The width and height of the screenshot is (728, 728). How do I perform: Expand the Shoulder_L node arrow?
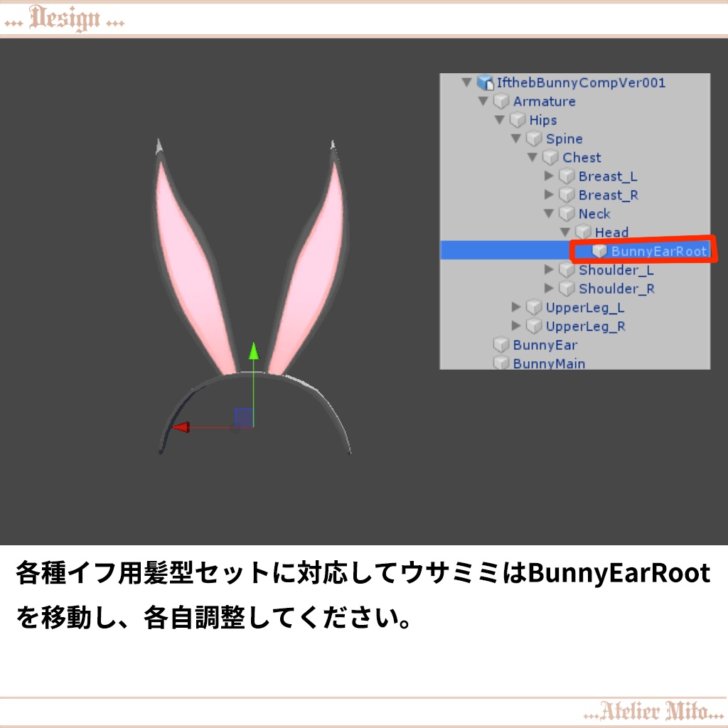click(549, 269)
